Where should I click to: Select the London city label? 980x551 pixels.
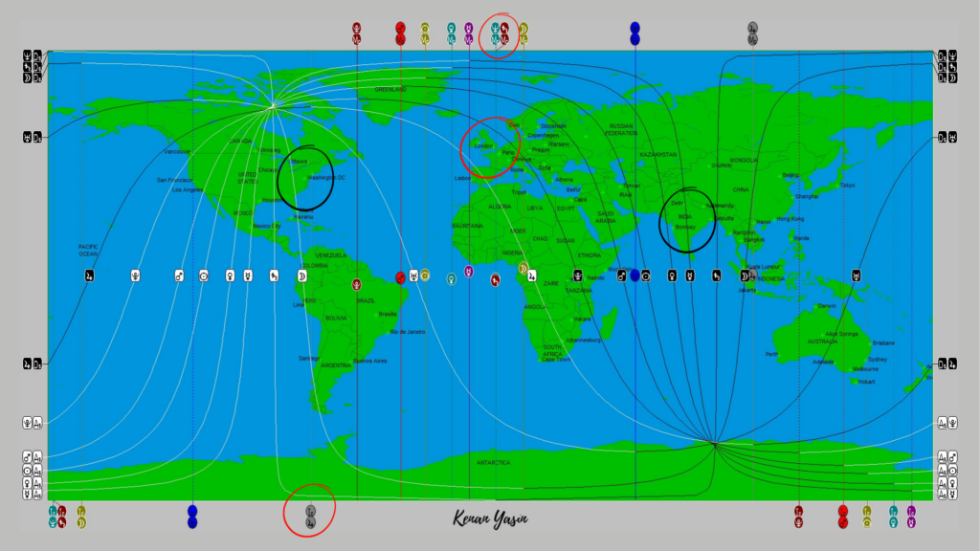(486, 146)
